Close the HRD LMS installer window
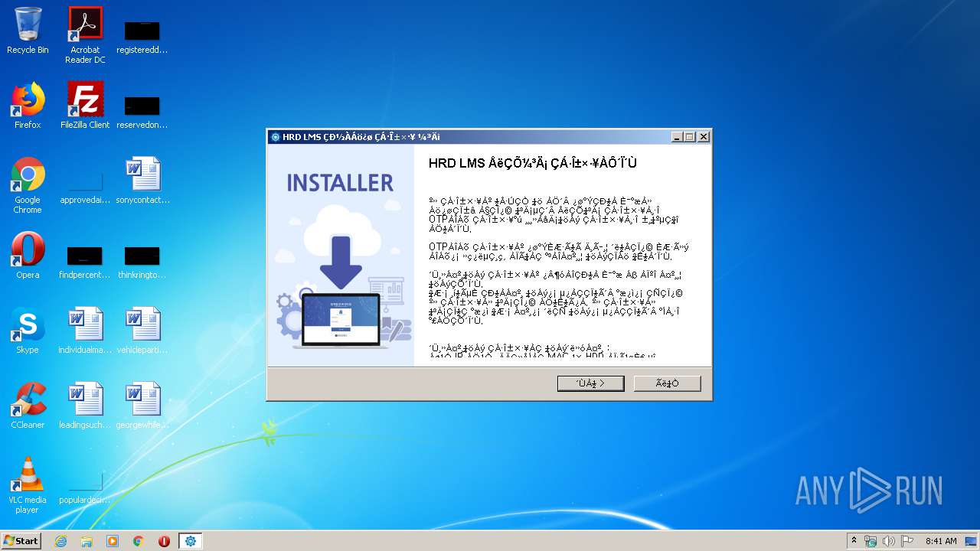This screenshot has width=980, height=551. click(x=703, y=137)
